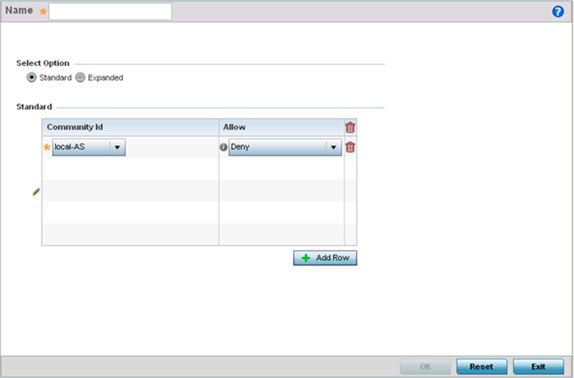The height and width of the screenshot is (378, 574).
Task: Open the local-AS Community Id dropdown
Action: pos(89,147)
